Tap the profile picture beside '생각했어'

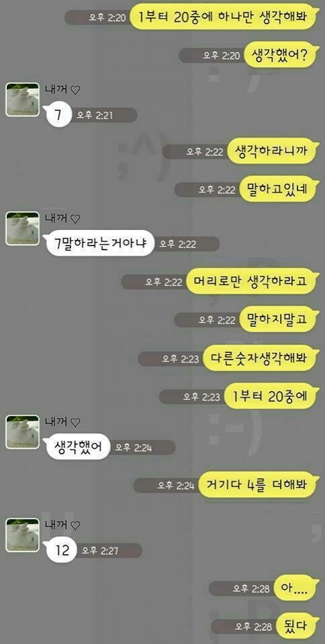(x=23, y=431)
